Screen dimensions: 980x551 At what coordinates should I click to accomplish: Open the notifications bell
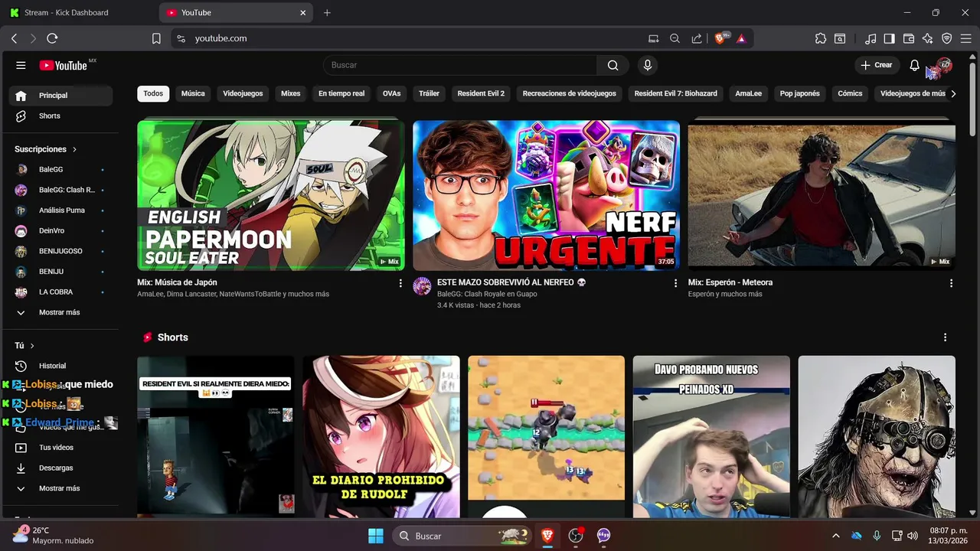coord(914,65)
